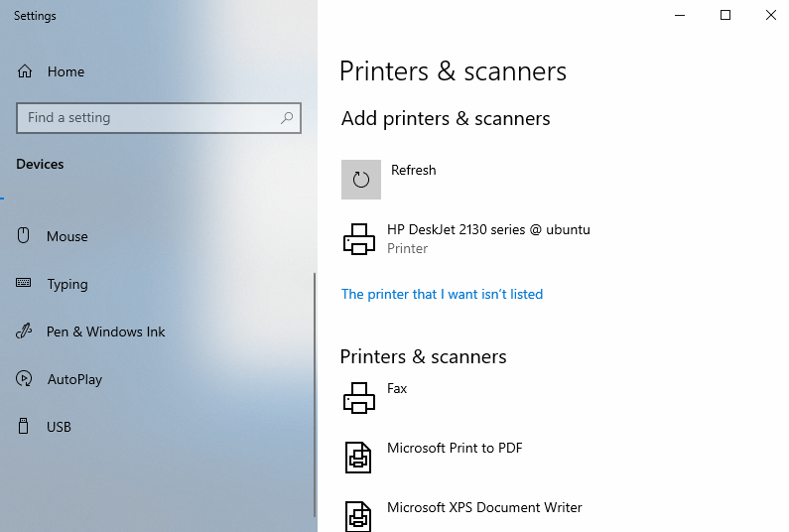This screenshot has height=532, width=789.
Task: Click the USB icon in sidebar
Action: point(25,427)
